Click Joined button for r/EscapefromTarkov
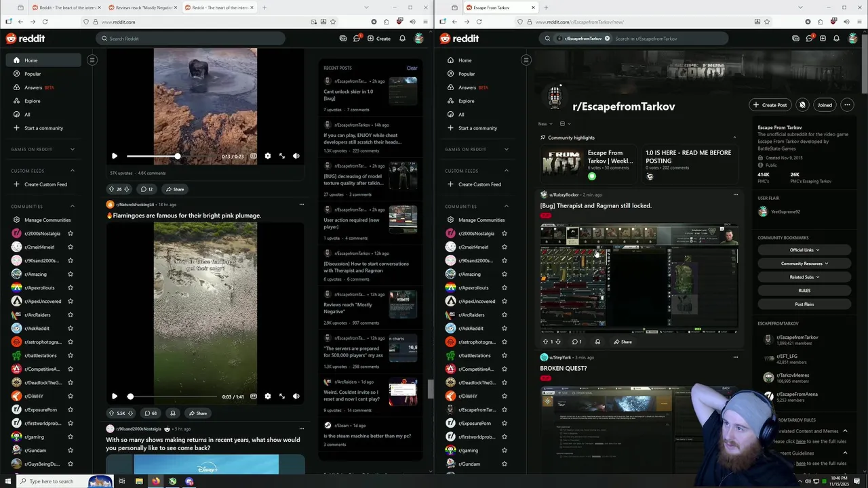Image resolution: width=868 pixels, height=488 pixels. coord(825,105)
